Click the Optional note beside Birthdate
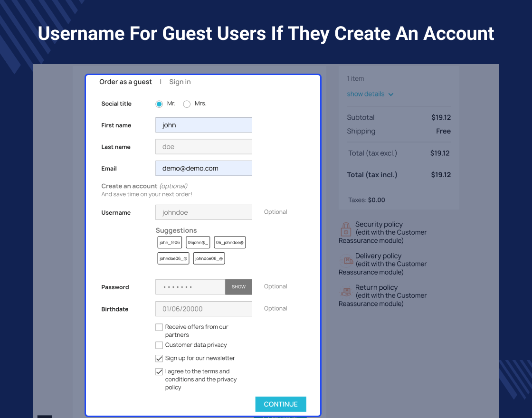532x418 pixels. (x=275, y=308)
